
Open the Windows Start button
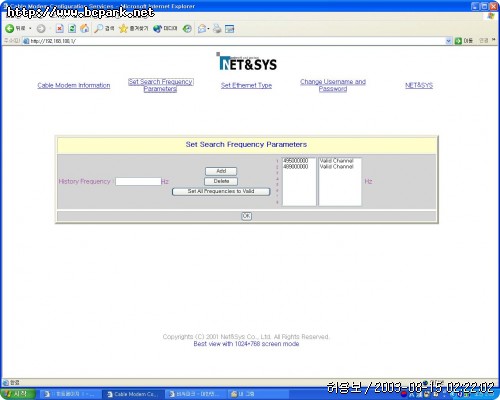click(18, 394)
